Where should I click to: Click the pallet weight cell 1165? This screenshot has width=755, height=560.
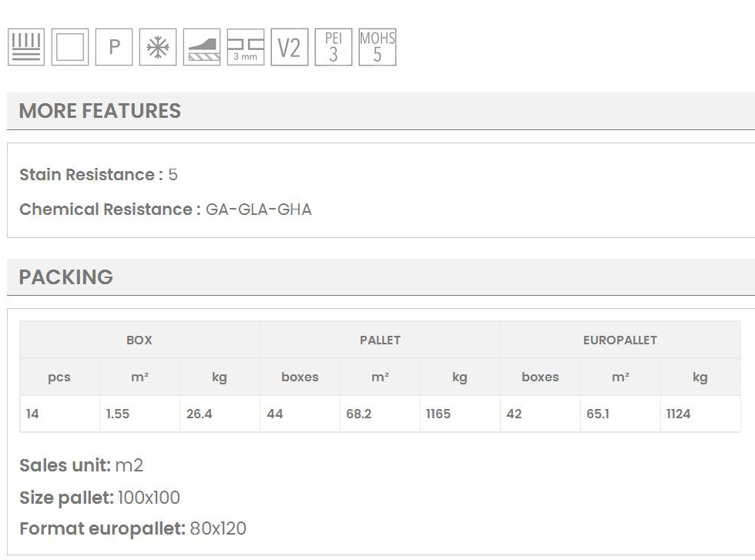[438, 414]
